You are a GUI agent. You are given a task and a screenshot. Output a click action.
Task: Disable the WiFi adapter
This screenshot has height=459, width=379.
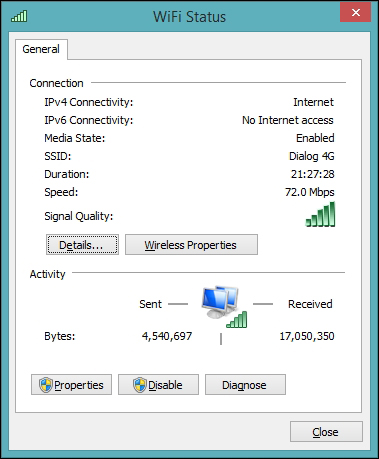pyautogui.click(x=158, y=385)
